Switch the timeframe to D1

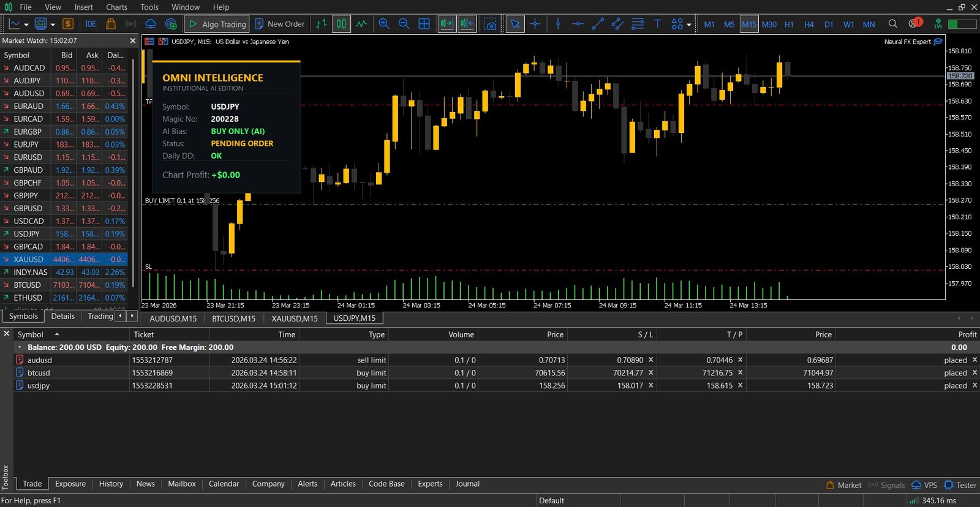tap(829, 24)
